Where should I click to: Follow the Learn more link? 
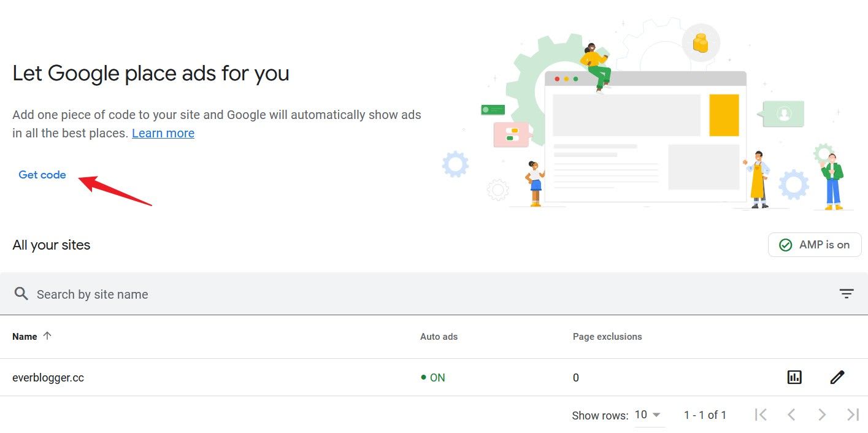[x=163, y=133]
